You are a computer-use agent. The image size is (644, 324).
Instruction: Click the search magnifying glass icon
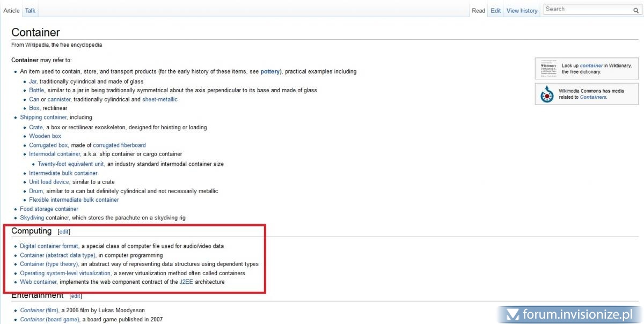click(x=636, y=10)
